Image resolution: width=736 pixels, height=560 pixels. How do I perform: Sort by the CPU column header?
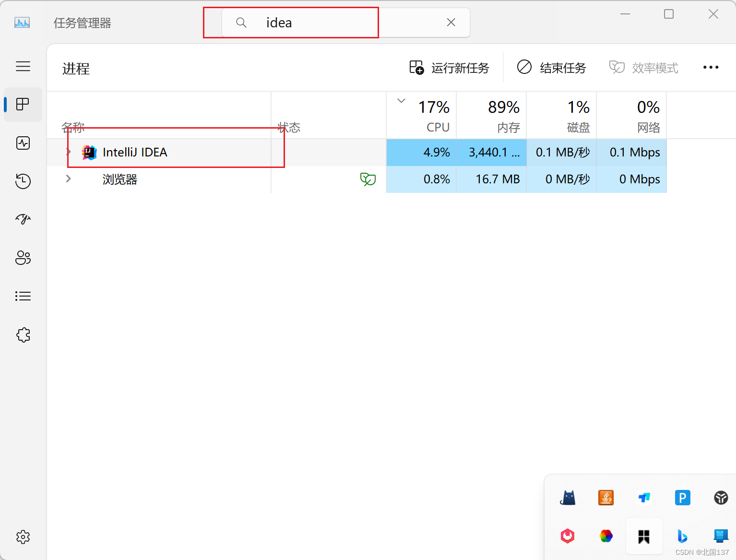pyautogui.click(x=421, y=115)
